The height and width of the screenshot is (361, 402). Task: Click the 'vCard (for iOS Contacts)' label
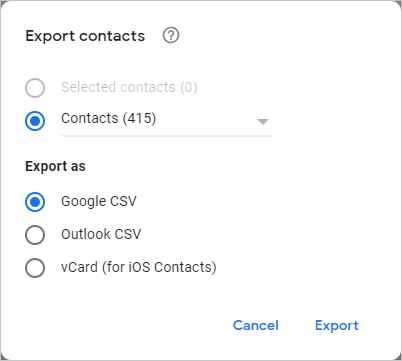139,267
